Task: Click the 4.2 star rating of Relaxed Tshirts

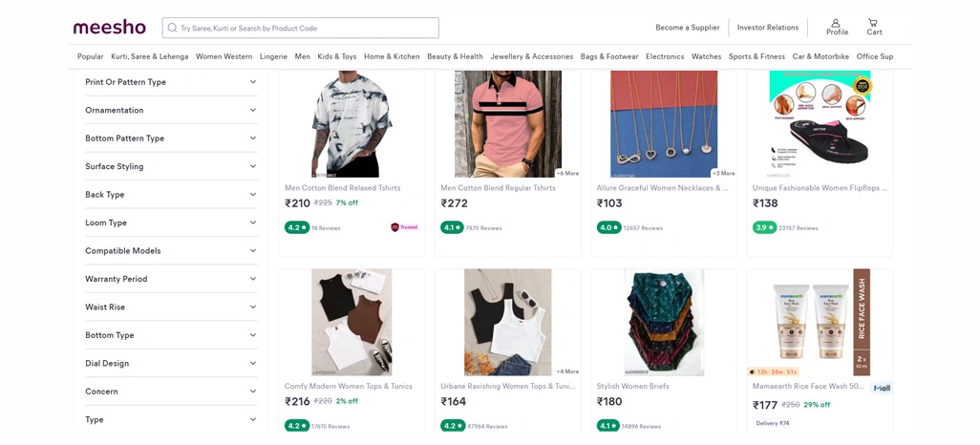Action: coord(297,227)
